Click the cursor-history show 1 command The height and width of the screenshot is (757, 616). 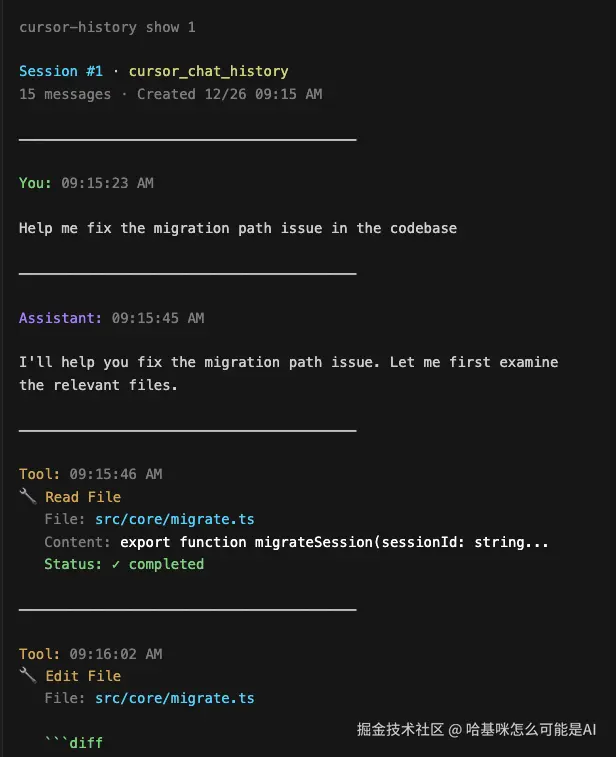(x=99, y=27)
